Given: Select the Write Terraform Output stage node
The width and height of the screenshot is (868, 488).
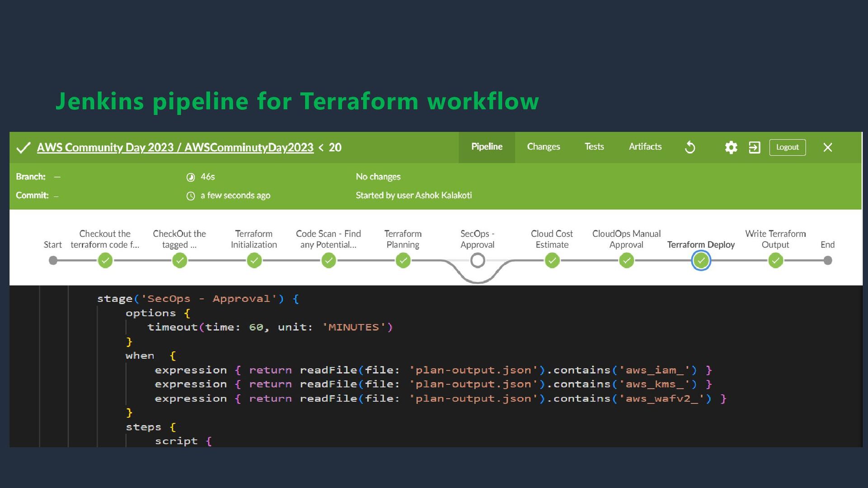Looking at the screenshot, I should pyautogui.click(x=776, y=261).
